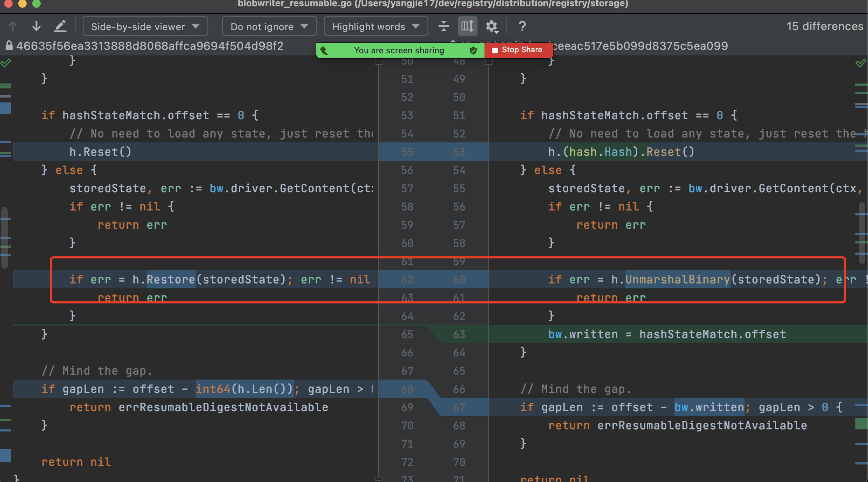868x482 pixels.
Task: Jump to previous difference with up arrow
Action: click(x=13, y=26)
